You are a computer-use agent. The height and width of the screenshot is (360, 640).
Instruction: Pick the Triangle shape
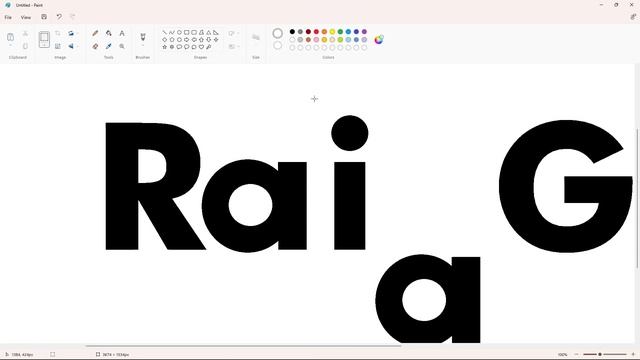(x=209, y=32)
